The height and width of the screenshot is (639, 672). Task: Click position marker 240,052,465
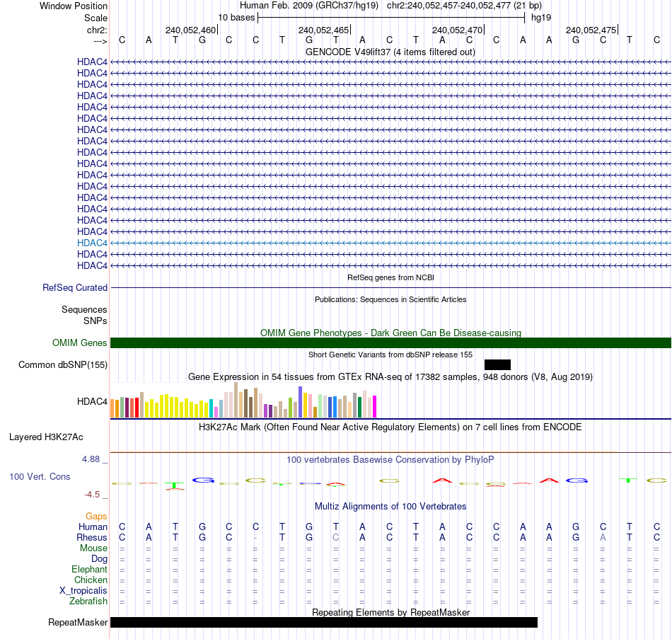(323, 30)
